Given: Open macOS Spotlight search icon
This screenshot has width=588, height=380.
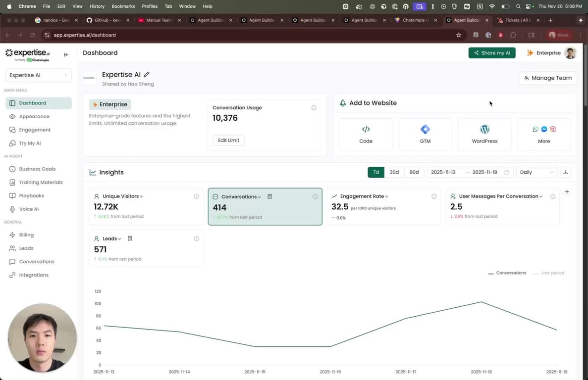Looking at the screenshot, I should (518, 6).
